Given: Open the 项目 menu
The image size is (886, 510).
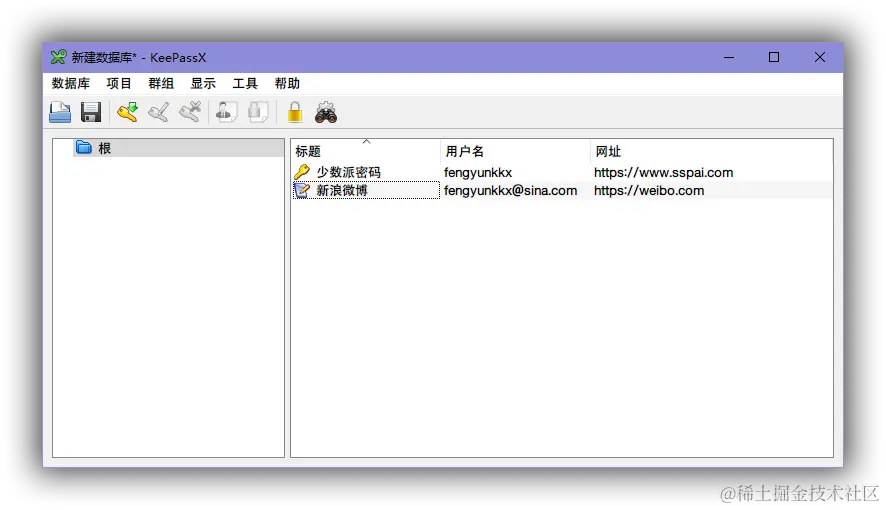Looking at the screenshot, I should click(x=119, y=84).
